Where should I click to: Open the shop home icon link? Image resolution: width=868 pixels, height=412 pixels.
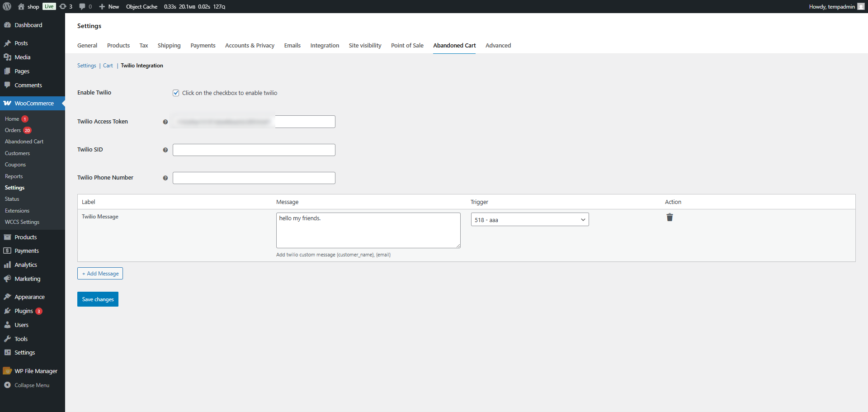[21, 6]
